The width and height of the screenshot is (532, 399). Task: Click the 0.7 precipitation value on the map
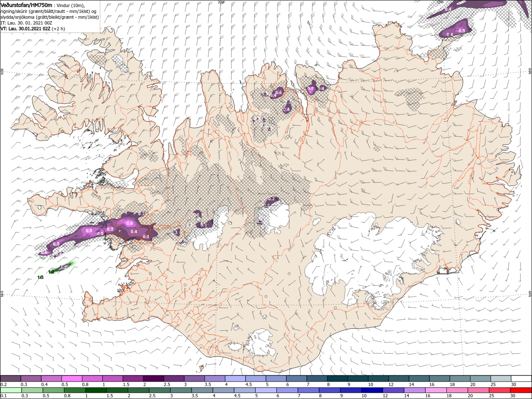click(310, 89)
